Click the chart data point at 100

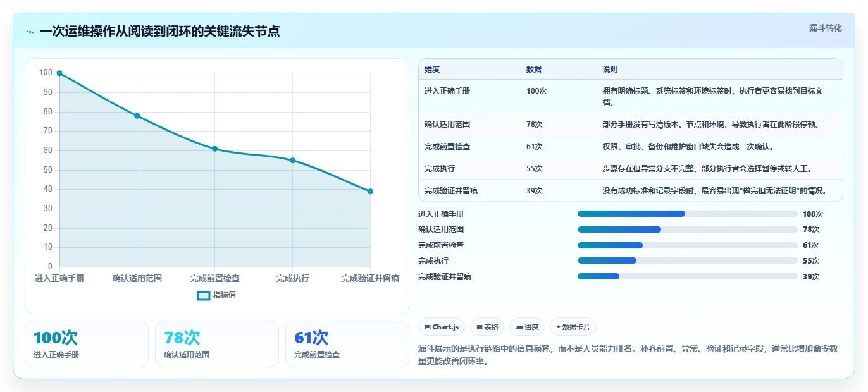[x=59, y=73]
